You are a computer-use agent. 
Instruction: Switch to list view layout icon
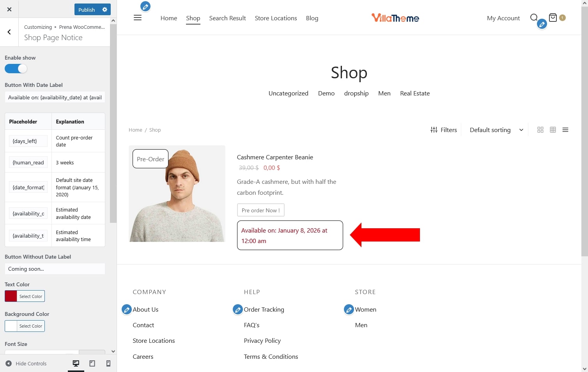click(565, 130)
